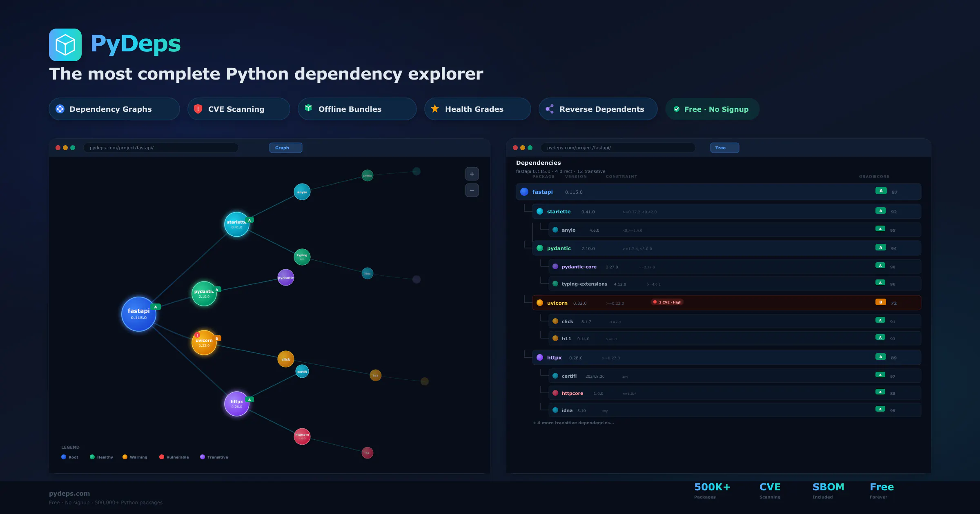The width and height of the screenshot is (980, 514).
Task: Click the Free · No Signup pill
Action: tap(713, 109)
